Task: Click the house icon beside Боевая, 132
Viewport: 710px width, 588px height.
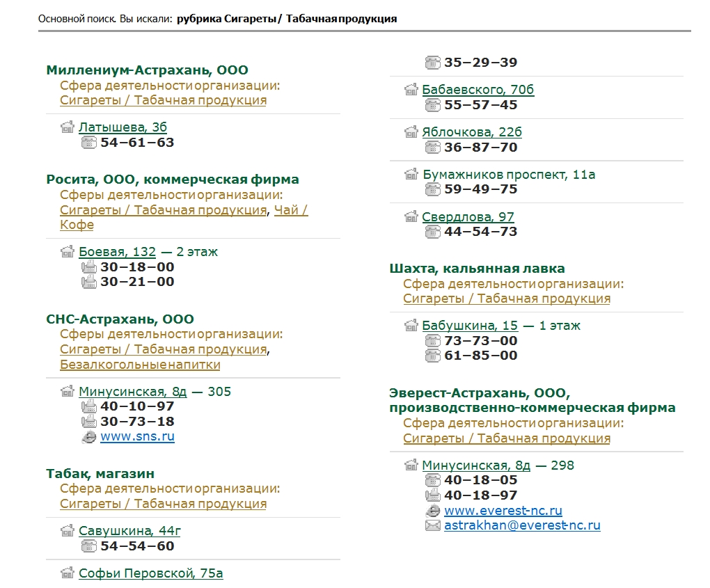Action: [68, 252]
